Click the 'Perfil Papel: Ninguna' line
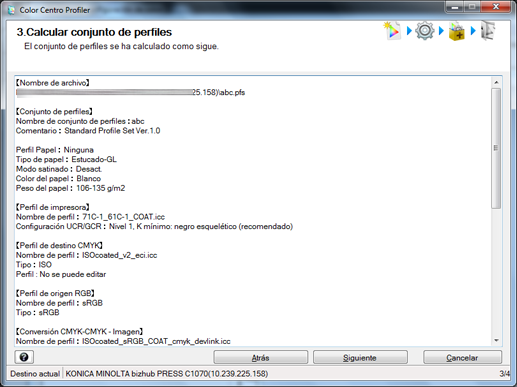Viewport: 517px width, 387px height. (55, 150)
